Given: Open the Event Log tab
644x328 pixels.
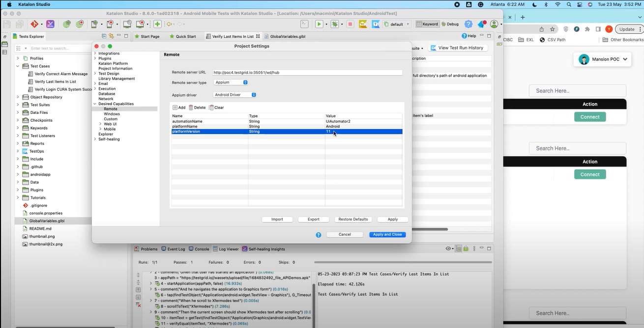Looking at the screenshot, I should pyautogui.click(x=173, y=249).
